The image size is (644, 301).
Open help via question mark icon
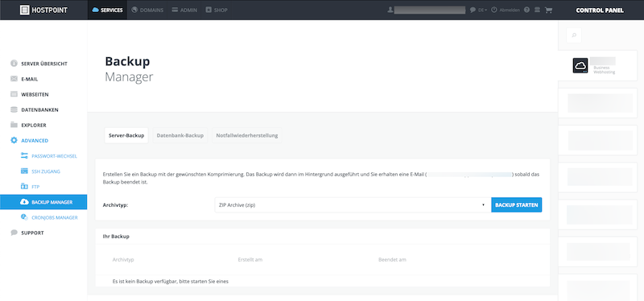527,10
